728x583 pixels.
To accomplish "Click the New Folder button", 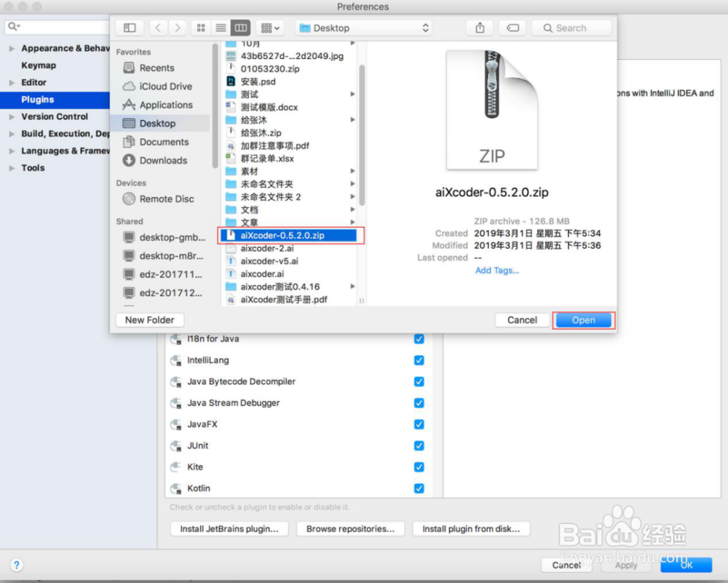I will 149,320.
